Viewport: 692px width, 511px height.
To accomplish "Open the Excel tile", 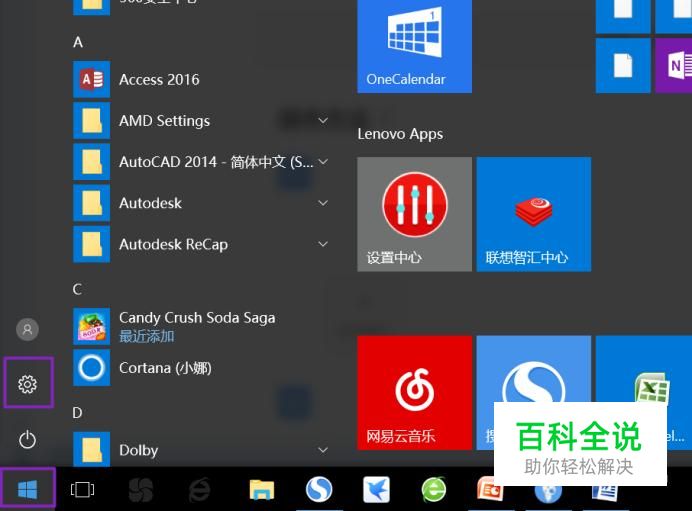I will click(x=644, y=375).
